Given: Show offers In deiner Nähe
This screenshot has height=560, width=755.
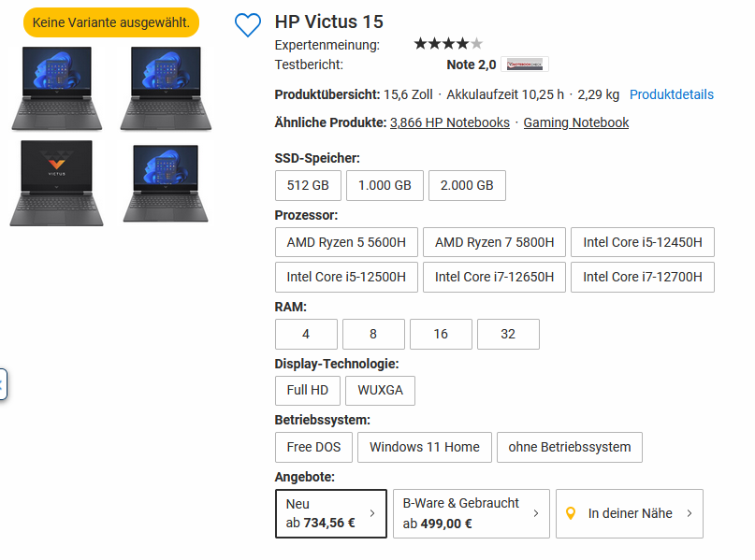Looking at the screenshot, I should pos(630,513).
